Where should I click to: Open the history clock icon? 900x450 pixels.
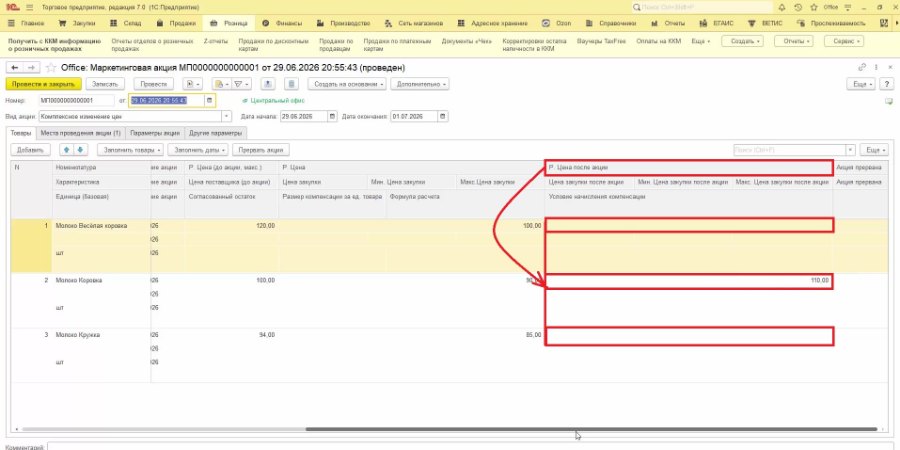click(798, 7)
